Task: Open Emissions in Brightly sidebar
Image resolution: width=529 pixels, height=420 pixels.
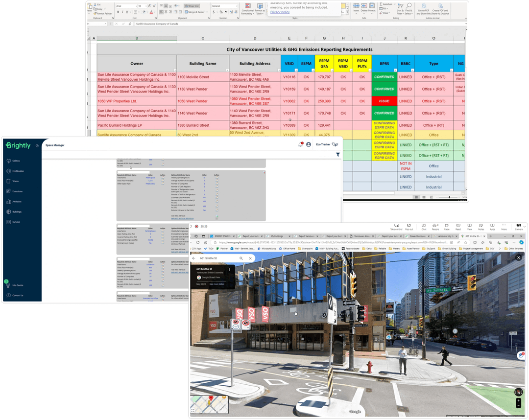Action: [15, 191]
